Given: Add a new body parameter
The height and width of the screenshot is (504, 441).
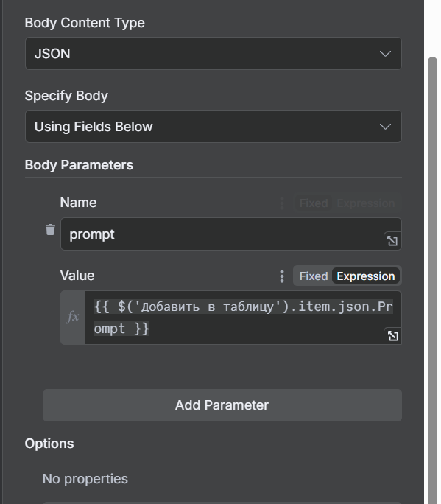Looking at the screenshot, I should (222, 405).
